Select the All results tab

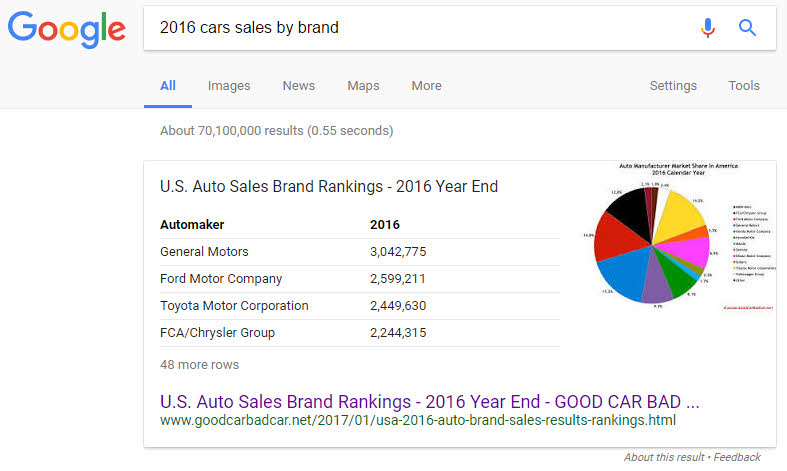click(168, 86)
